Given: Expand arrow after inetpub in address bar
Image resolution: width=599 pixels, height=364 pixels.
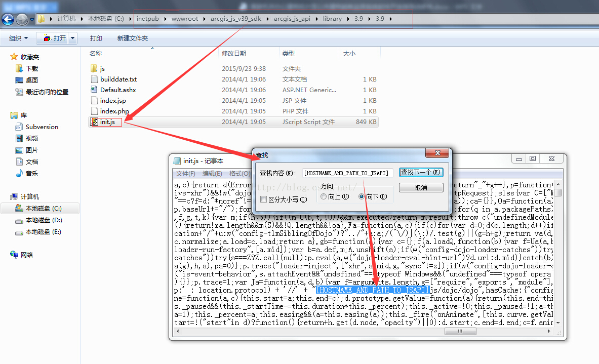Looking at the screenshot, I should point(165,19).
